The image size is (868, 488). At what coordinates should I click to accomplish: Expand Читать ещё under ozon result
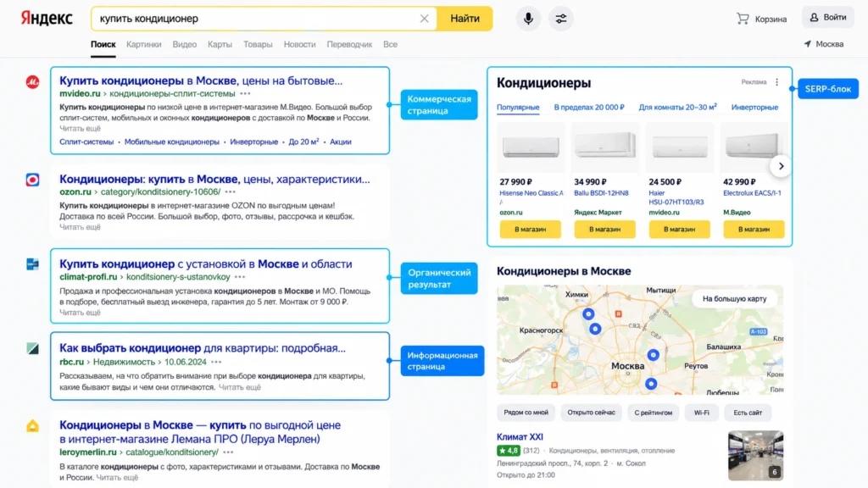pos(81,227)
